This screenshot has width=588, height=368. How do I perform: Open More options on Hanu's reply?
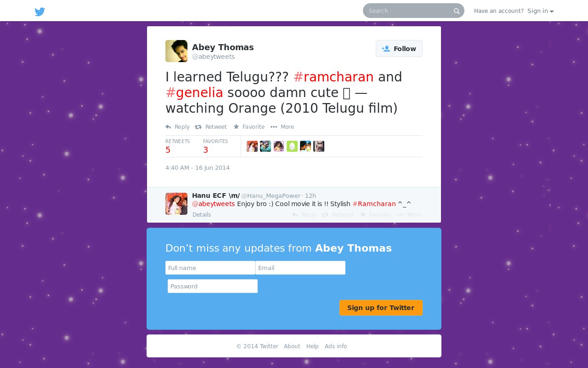409,215
